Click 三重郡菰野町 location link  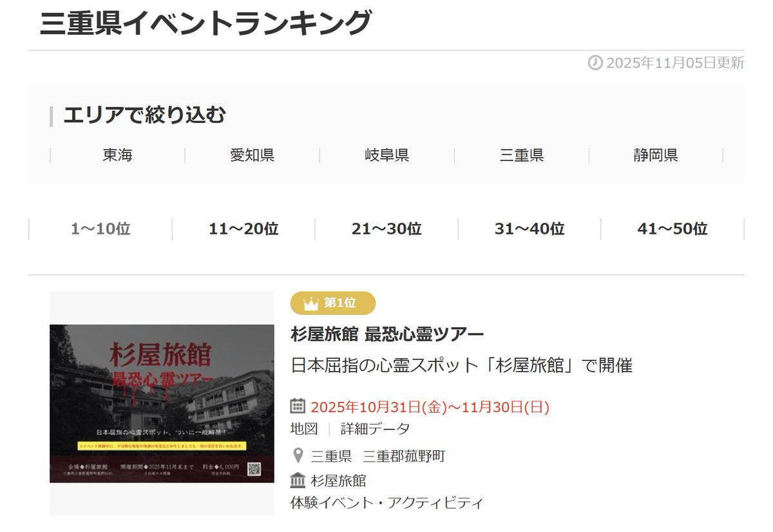[404, 457]
